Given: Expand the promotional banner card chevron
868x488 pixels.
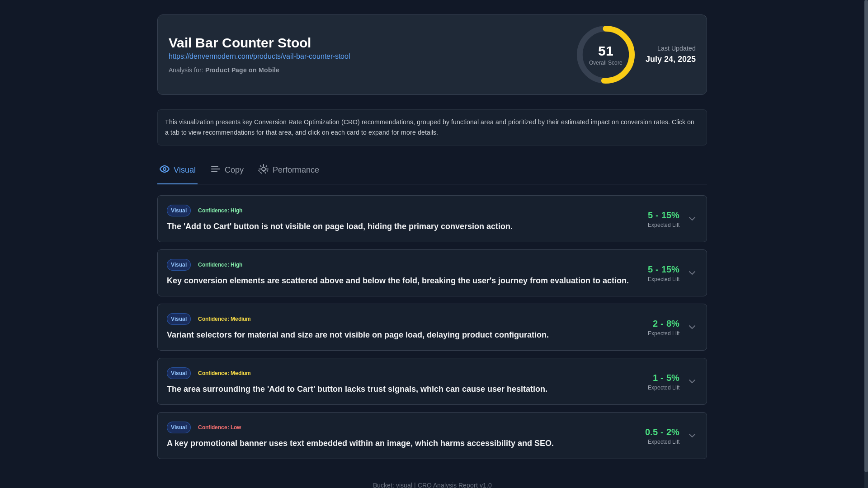Looking at the screenshot, I should [692, 436].
